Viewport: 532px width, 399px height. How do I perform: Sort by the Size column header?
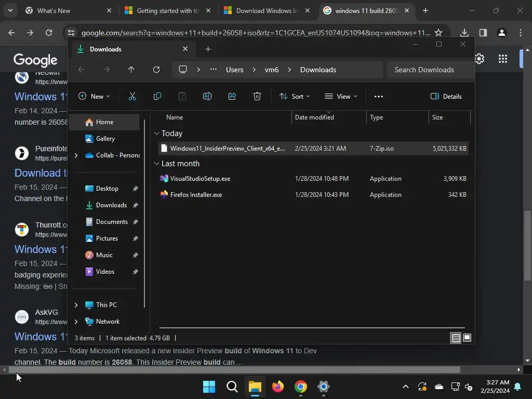point(449,117)
